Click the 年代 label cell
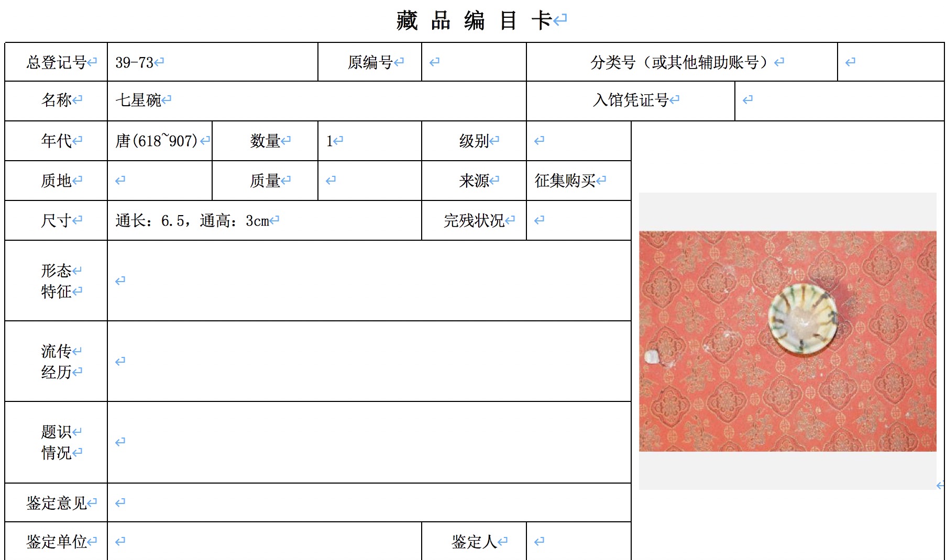Image resolution: width=946 pixels, height=560 pixels. [x=56, y=141]
